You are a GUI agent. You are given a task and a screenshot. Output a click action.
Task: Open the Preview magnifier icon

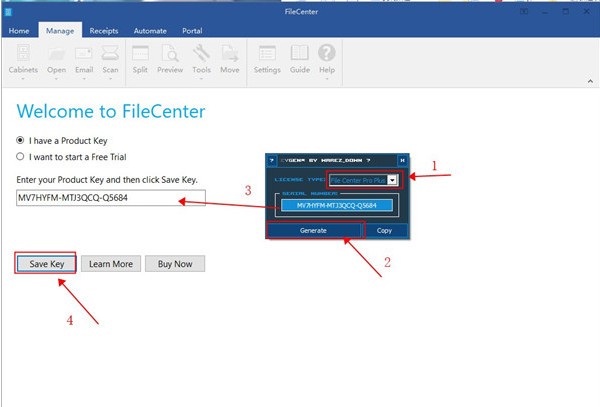coord(170,53)
